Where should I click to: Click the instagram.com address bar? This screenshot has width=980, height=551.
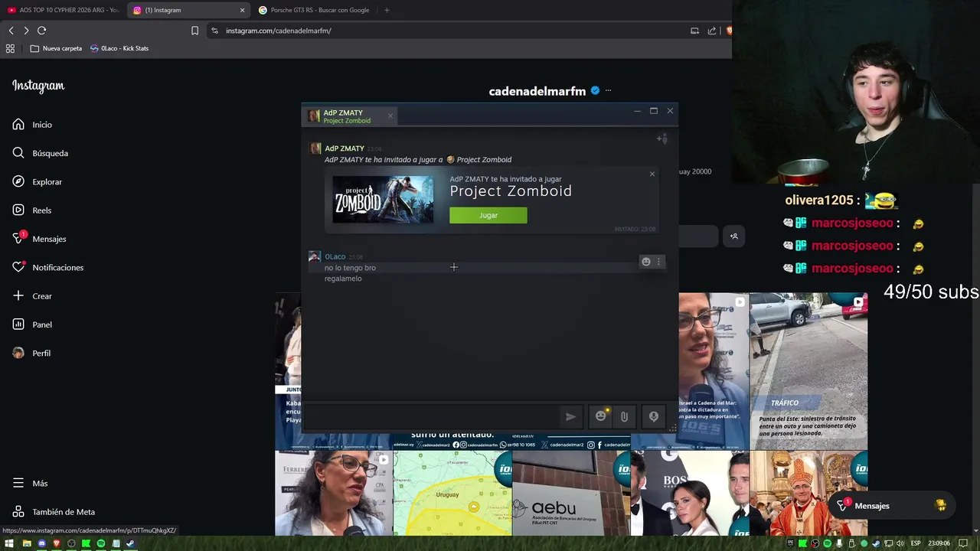tap(444, 31)
